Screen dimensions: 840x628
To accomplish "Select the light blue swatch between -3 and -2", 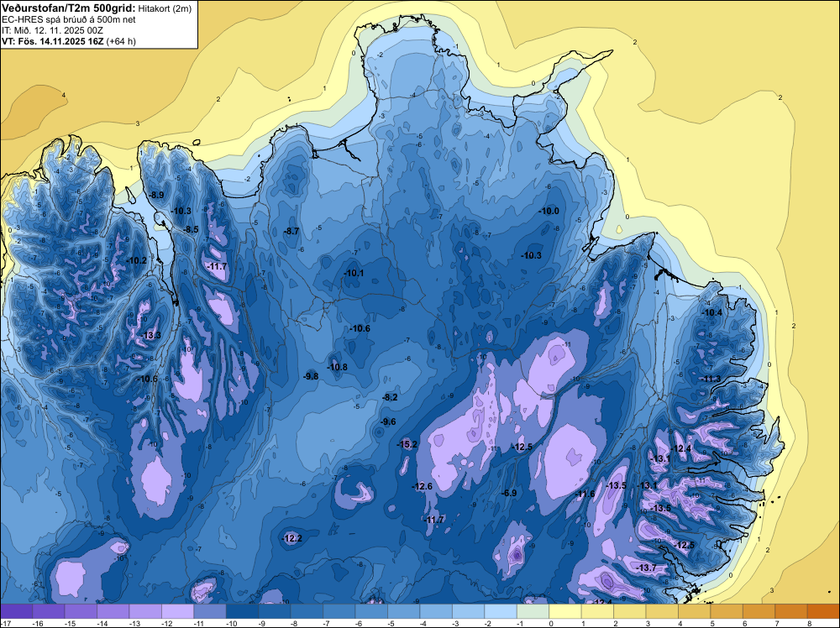I will (468, 611).
